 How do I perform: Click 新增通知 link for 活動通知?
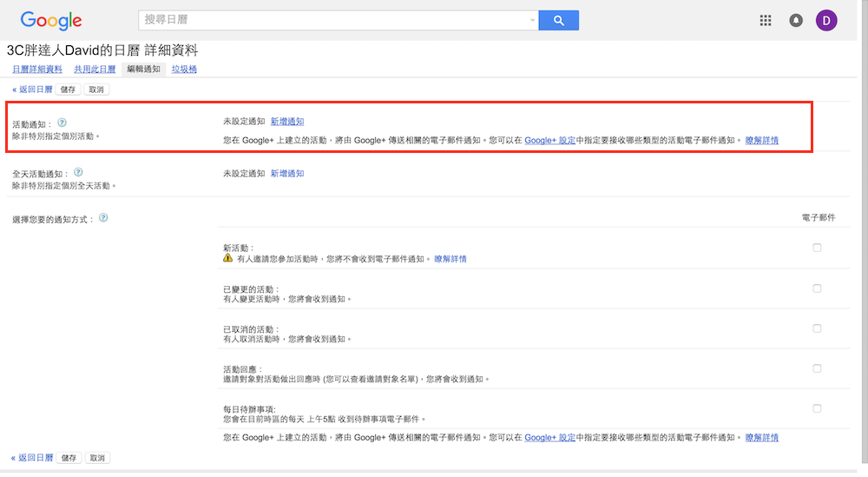pos(287,122)
